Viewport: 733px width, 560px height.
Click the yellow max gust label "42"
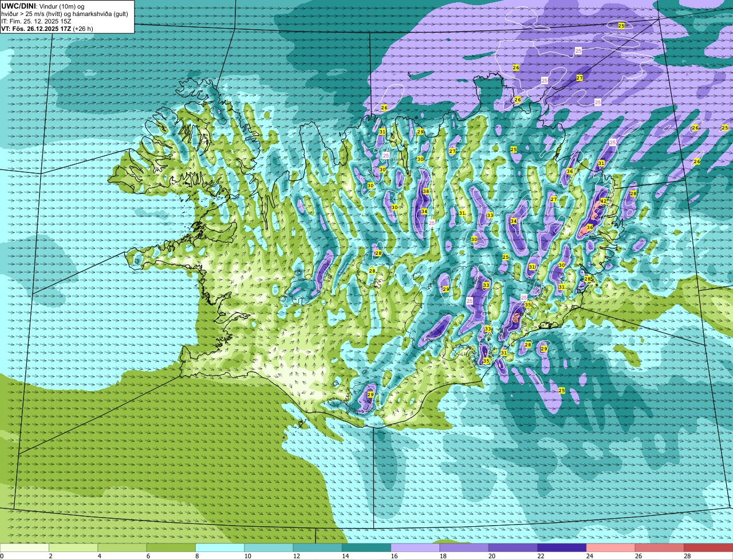[604, 201]
